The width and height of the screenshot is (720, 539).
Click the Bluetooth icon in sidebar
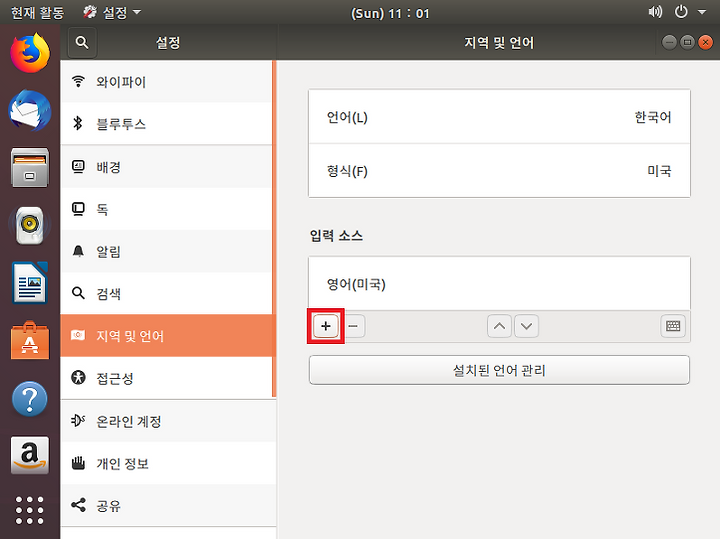(x=78, y=123)
